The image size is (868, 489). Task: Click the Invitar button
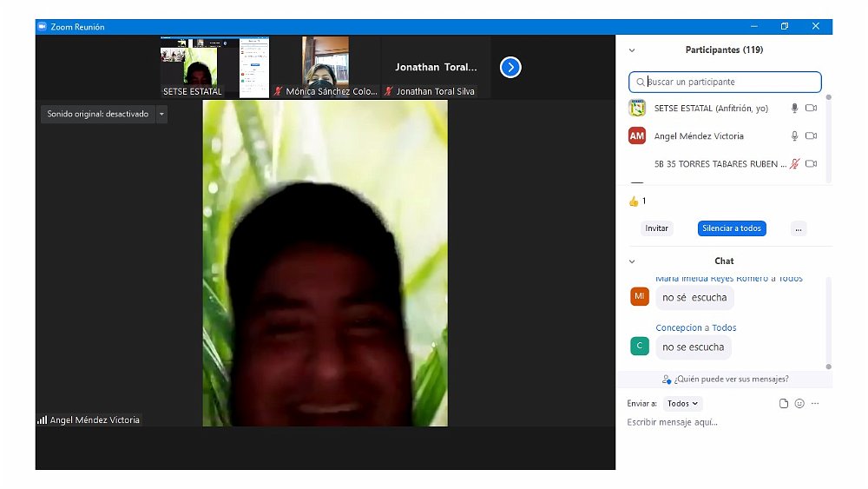point(657,228)
